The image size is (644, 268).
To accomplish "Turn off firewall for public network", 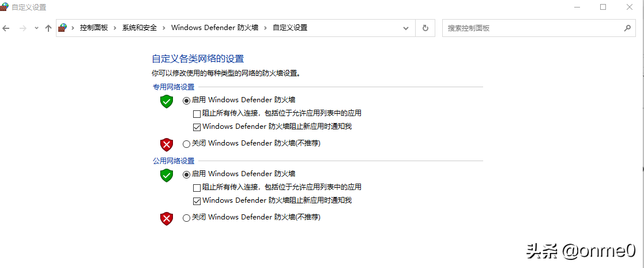I will 186,218.
